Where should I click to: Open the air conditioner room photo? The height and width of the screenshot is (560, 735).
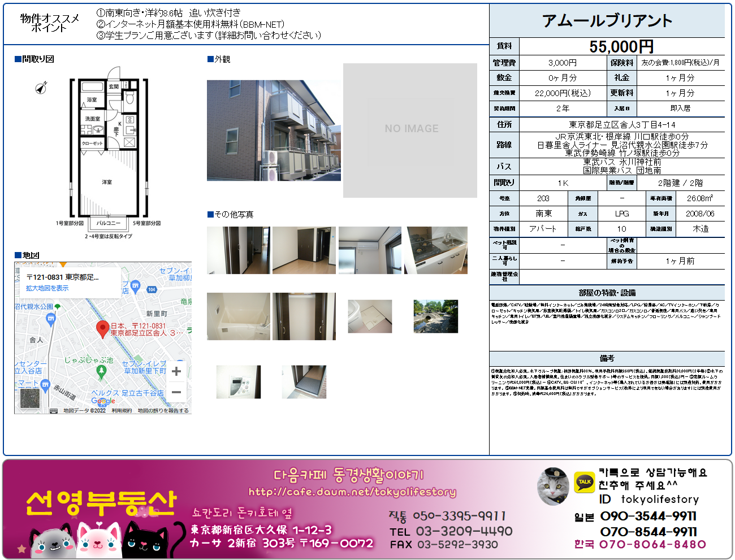pyautogui.click(x=370, y=250)
